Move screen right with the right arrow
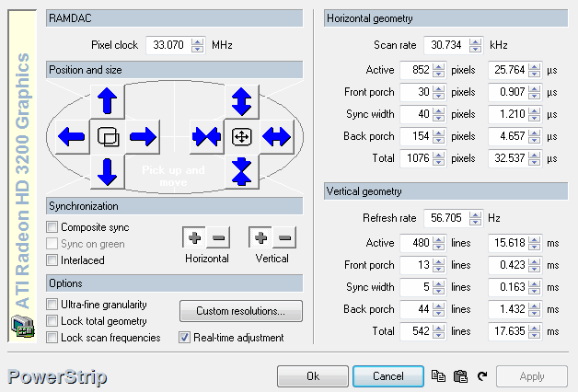The height and width of the screenshot is (392, 578). pyautogui.click(x=143, y=137)
